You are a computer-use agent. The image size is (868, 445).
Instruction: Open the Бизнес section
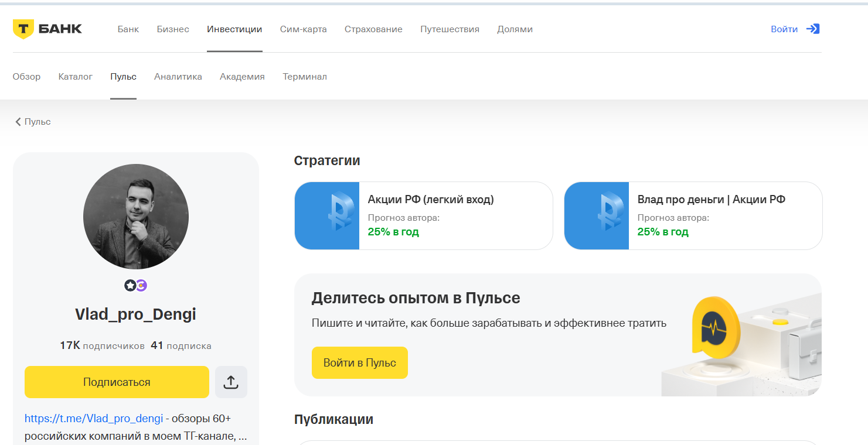(x=173, y=29)
